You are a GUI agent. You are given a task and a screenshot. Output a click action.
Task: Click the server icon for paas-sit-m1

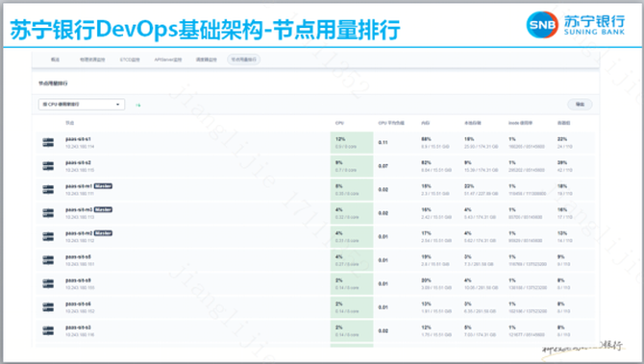[48, 189]
